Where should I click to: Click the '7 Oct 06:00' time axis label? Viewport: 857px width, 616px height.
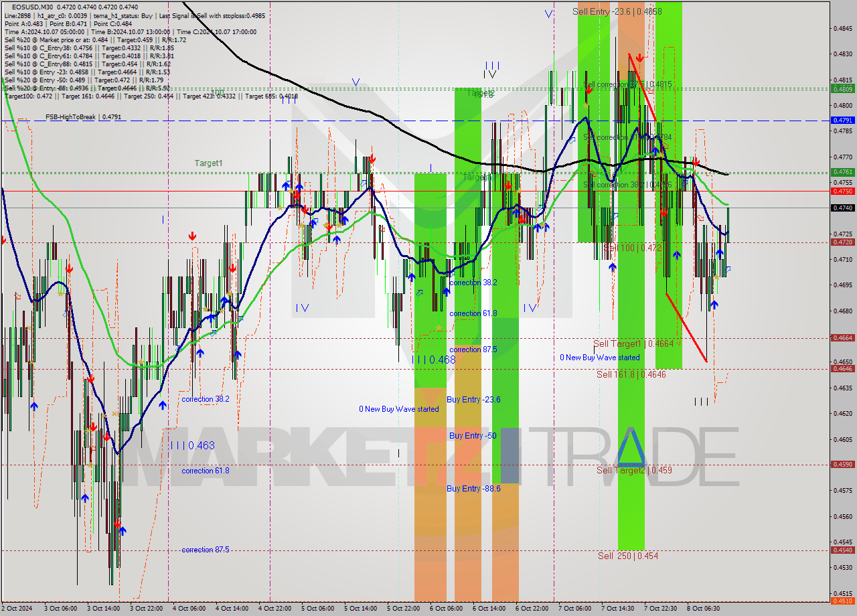click(574, 609)
